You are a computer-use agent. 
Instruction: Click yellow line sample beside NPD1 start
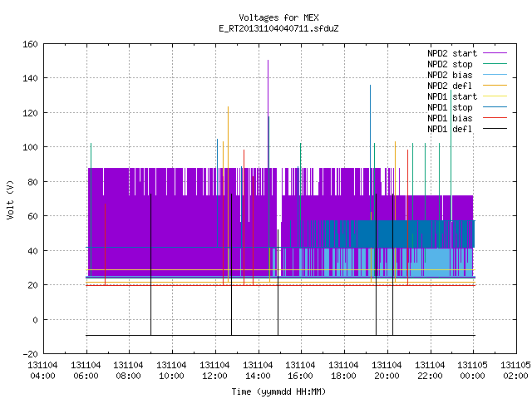(x=495, y=96)
